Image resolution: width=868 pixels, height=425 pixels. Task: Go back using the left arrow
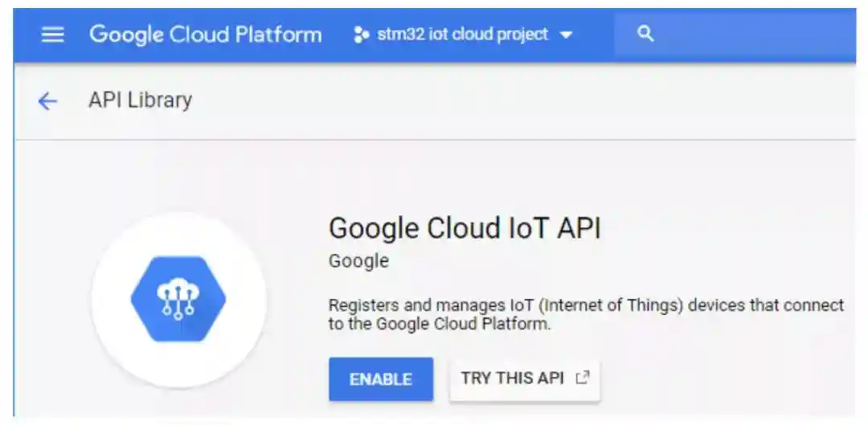48,100
